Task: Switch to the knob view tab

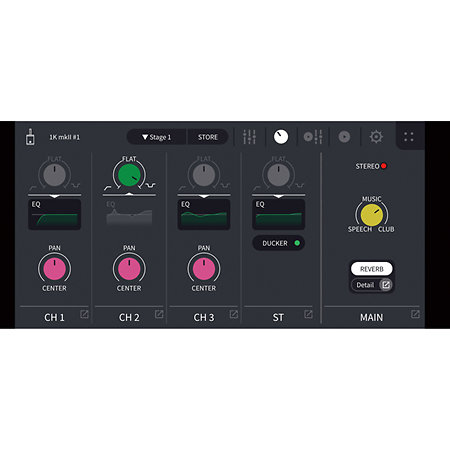Action: tap(281, 137)
